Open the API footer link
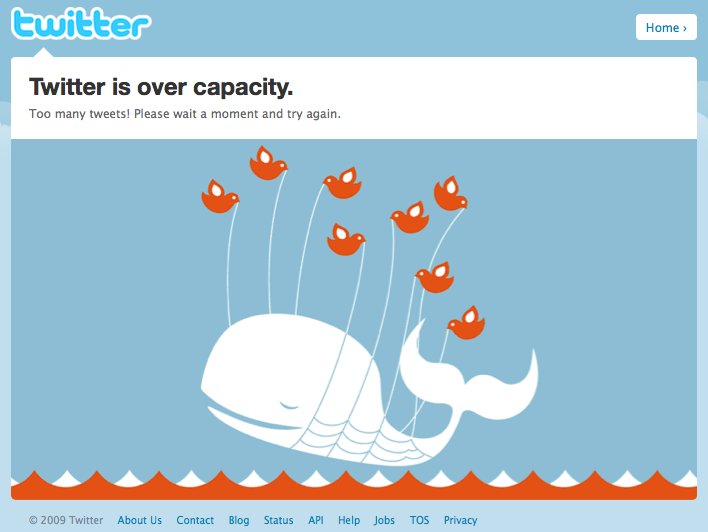This screenshot has height=532, width=708. (x=316, y=520)
